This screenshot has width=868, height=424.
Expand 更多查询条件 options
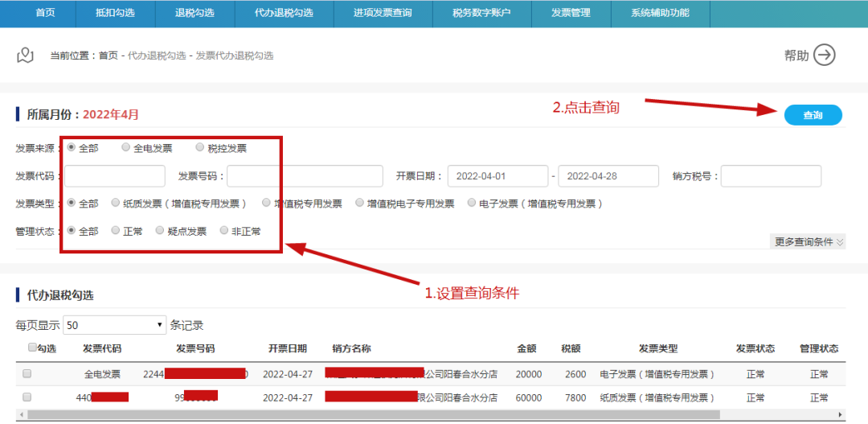tap(808, 241)
